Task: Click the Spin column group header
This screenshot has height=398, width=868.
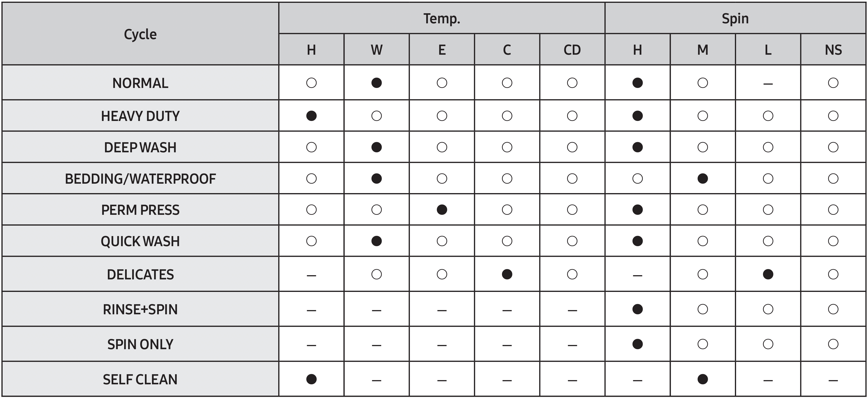Action: (x=735, y=19)
